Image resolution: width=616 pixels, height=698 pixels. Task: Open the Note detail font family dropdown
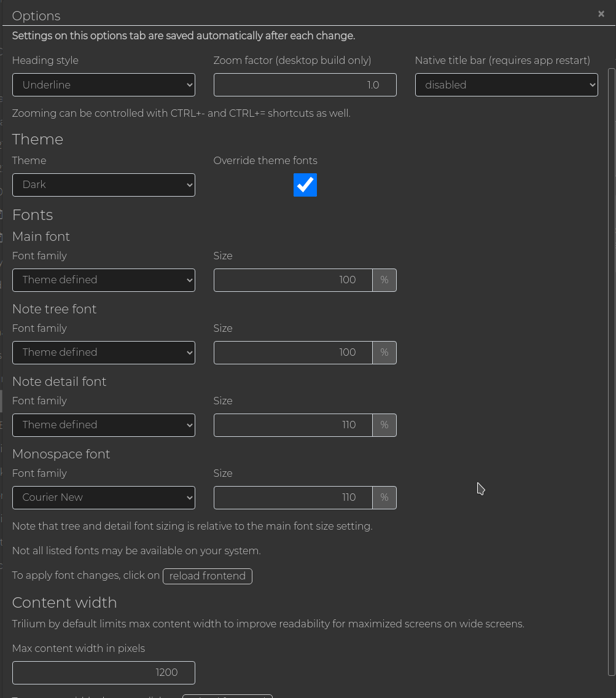(104, 425)
